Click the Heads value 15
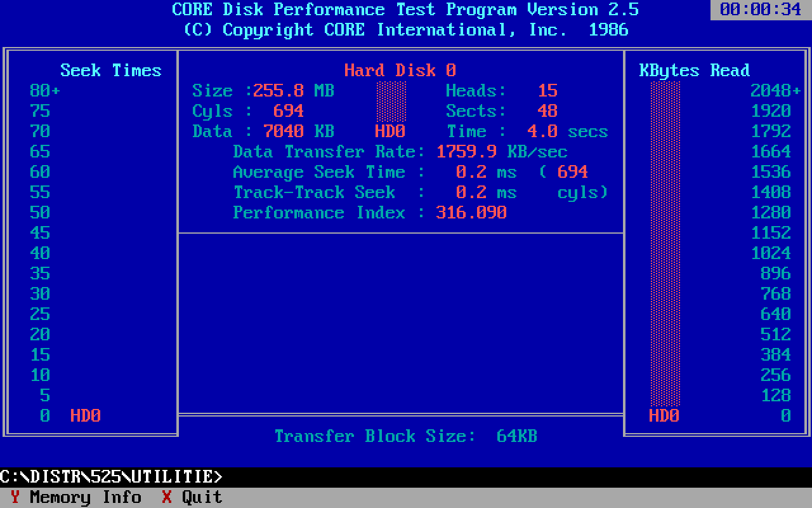This screenshot has height=508, width=812. click(x=547, y=91)
